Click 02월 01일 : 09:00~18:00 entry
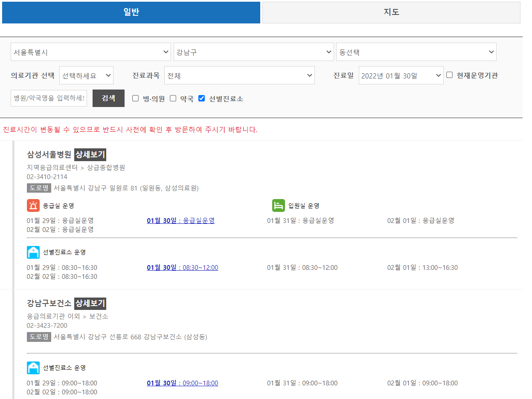This screenshot has height=399, width=532. pos(422,383)
